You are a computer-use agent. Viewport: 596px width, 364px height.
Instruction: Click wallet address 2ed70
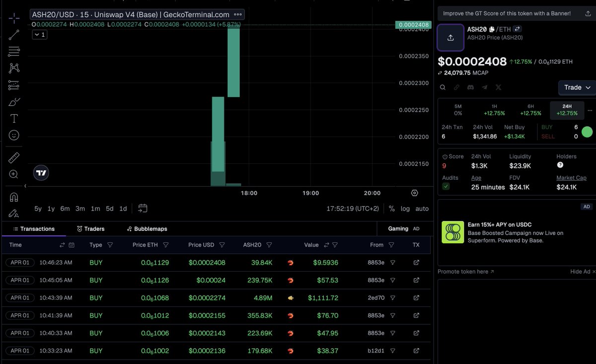pyautogui.click(x=376, y=298)
